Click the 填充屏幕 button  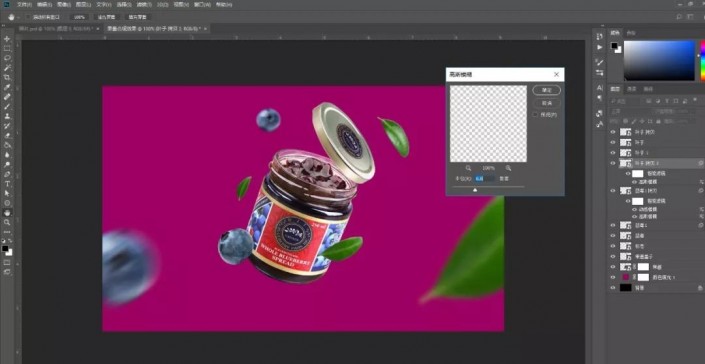[x=138, y=17]
